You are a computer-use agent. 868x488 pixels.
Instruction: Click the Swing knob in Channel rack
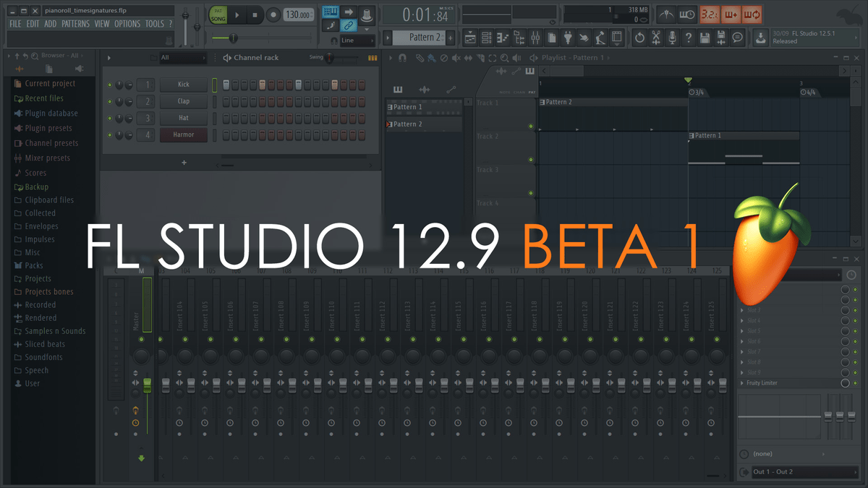[x=330, y=58]
